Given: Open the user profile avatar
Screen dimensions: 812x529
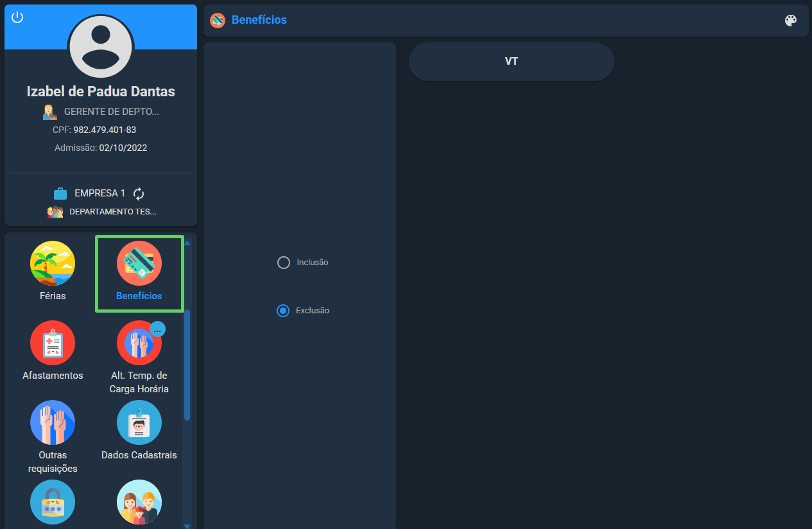Looking at the screenshot, I should (101, 46).
